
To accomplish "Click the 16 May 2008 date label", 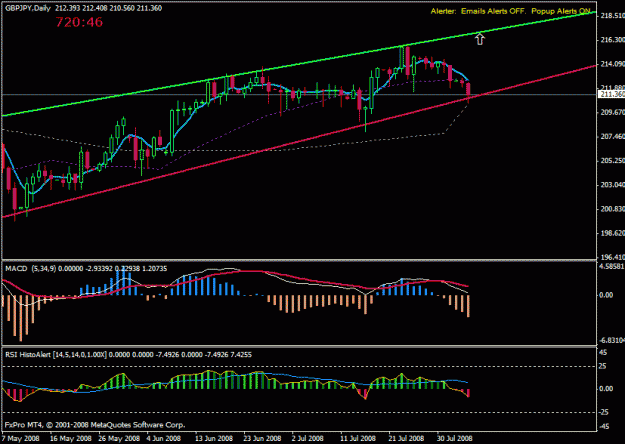I will (71, 438).
